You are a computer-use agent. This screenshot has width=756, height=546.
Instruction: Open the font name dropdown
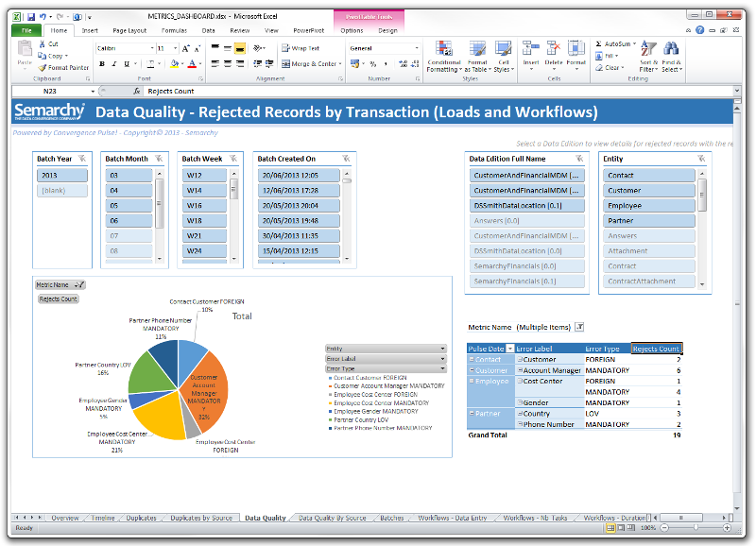click(x=152, y=49)
